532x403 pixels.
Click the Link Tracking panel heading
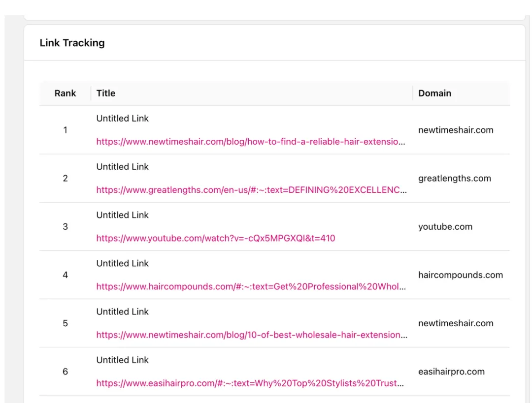click(72, 43)
